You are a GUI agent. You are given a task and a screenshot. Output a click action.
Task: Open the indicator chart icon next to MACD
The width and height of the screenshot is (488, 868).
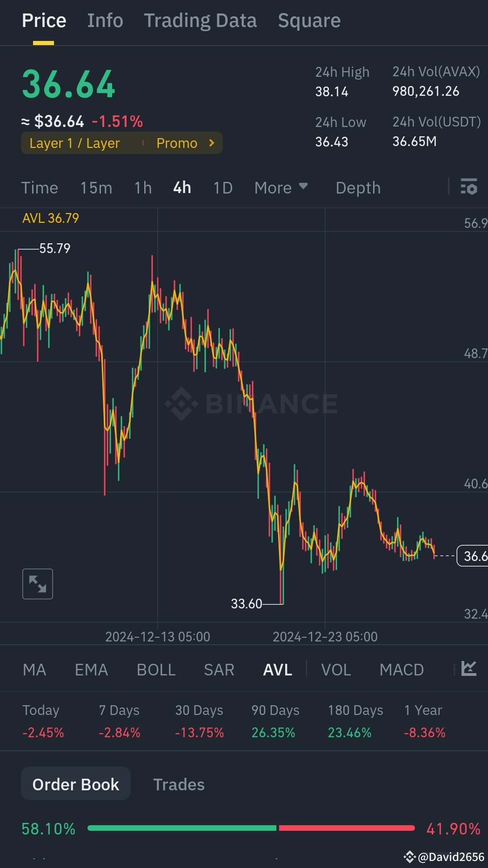click(x=468, y=669)
